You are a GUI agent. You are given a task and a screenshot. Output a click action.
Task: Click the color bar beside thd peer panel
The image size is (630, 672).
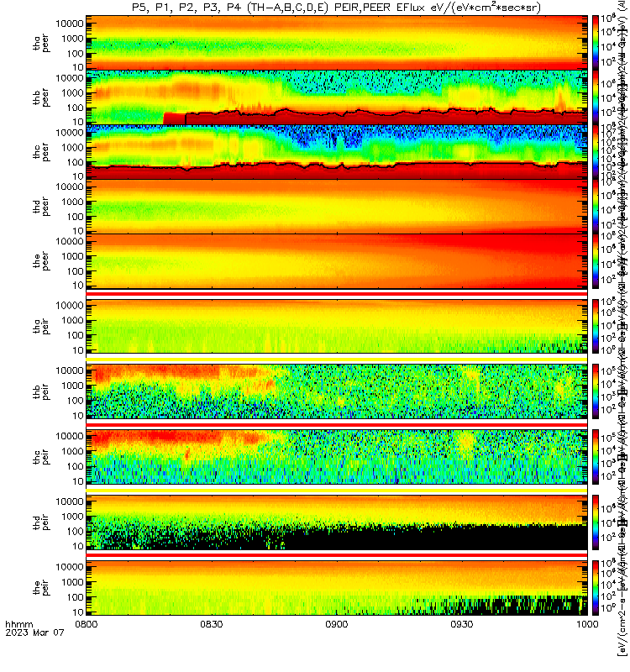tap(596, 207)
